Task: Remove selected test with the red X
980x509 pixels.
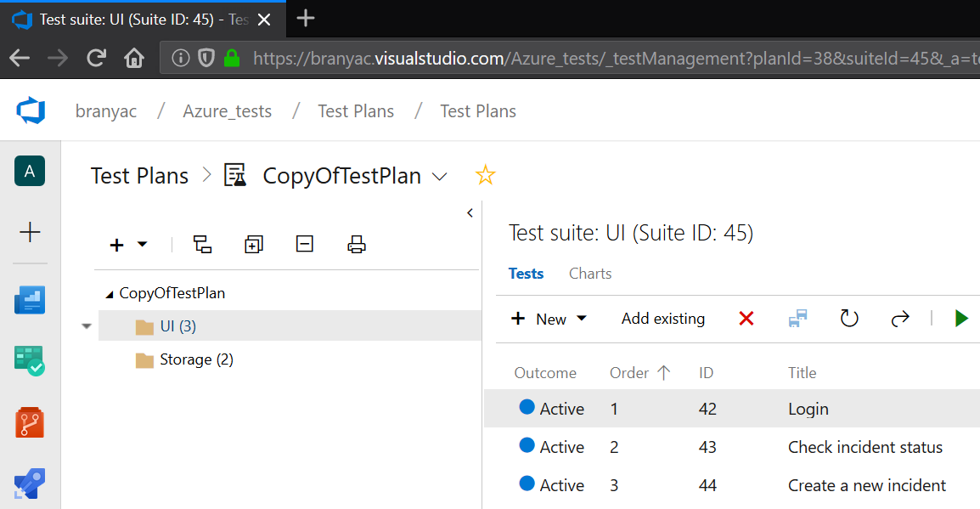Action: (x=746, y=318)
